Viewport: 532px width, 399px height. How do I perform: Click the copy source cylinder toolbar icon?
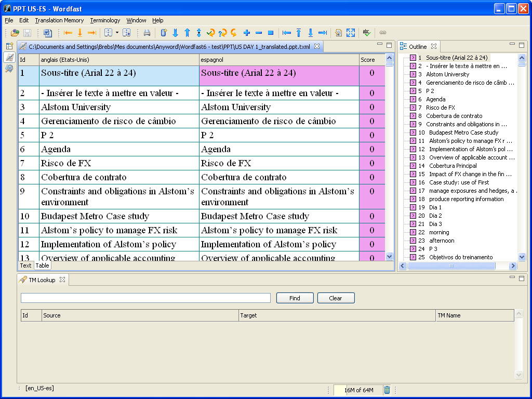click(164, 33)
